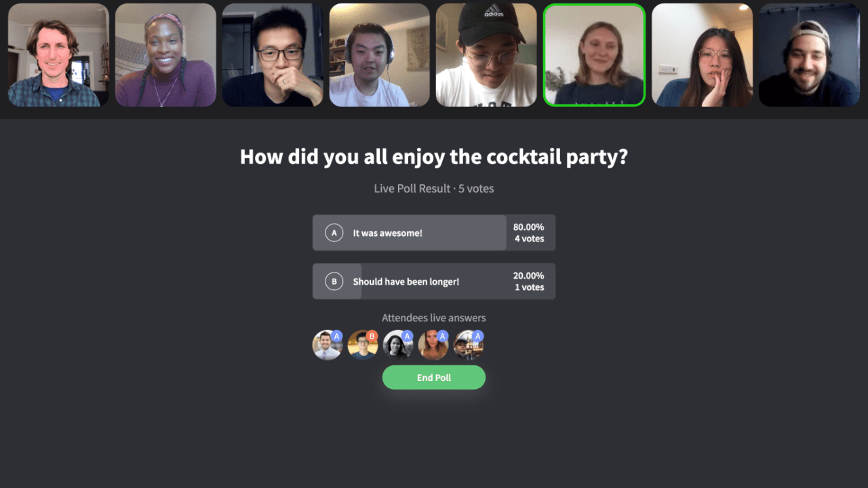Select video of woman in purple sweater
This screenshot has width=868, height=488.
coord(165,55)
